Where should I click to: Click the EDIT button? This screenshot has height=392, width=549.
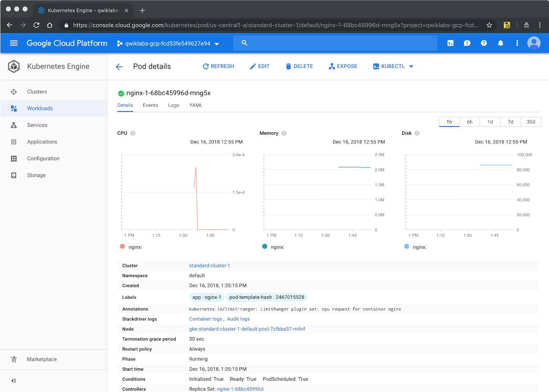click(260, 66)
